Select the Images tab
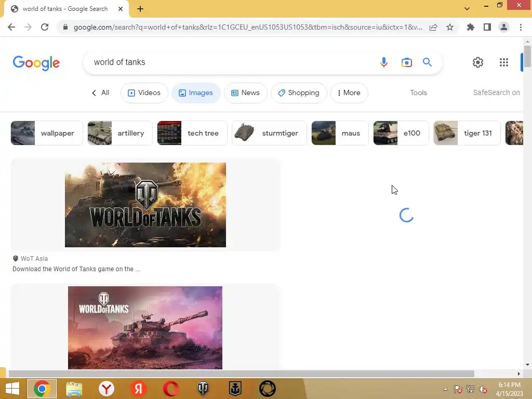This screenshot has width=532, height=399. click(x=196, y=92)
